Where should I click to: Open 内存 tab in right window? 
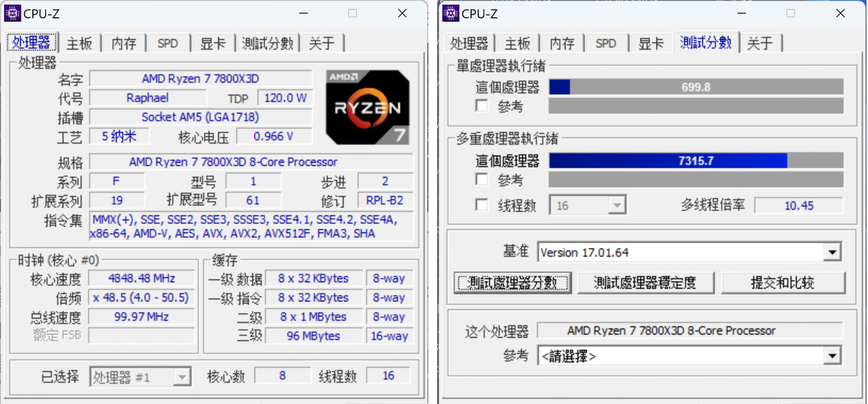pos(562,44)
